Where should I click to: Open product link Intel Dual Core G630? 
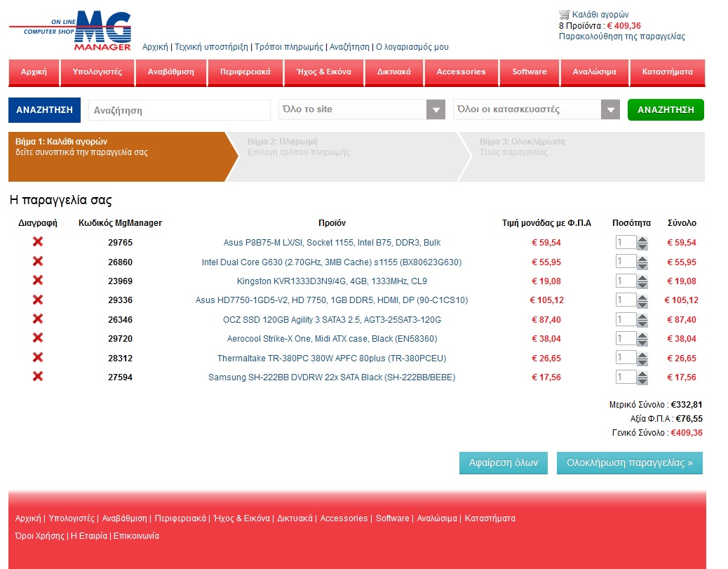[332, 262]
